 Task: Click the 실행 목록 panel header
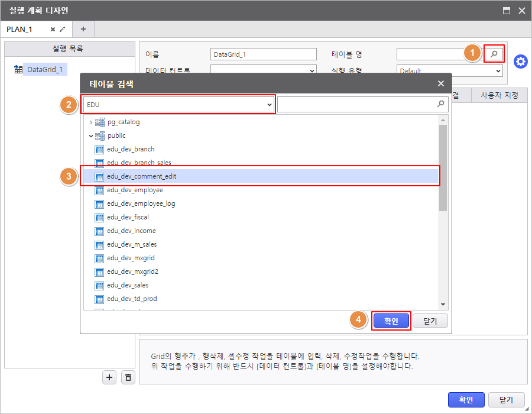point(70,49)
